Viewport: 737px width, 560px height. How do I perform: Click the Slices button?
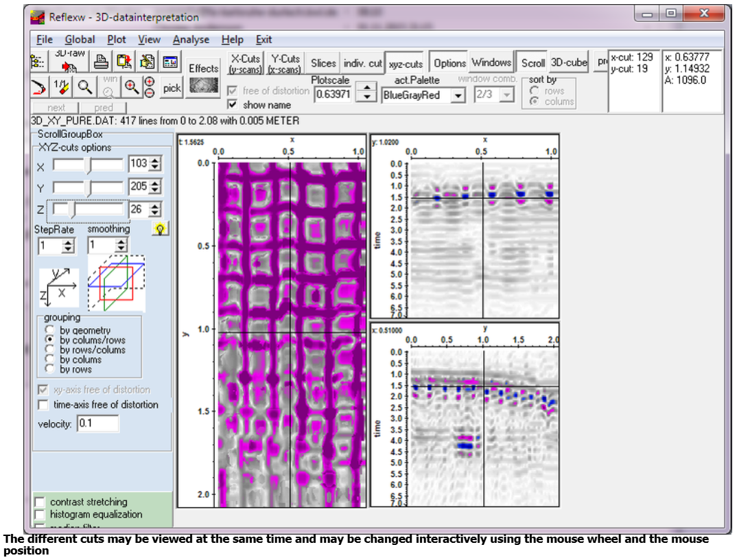323,63
